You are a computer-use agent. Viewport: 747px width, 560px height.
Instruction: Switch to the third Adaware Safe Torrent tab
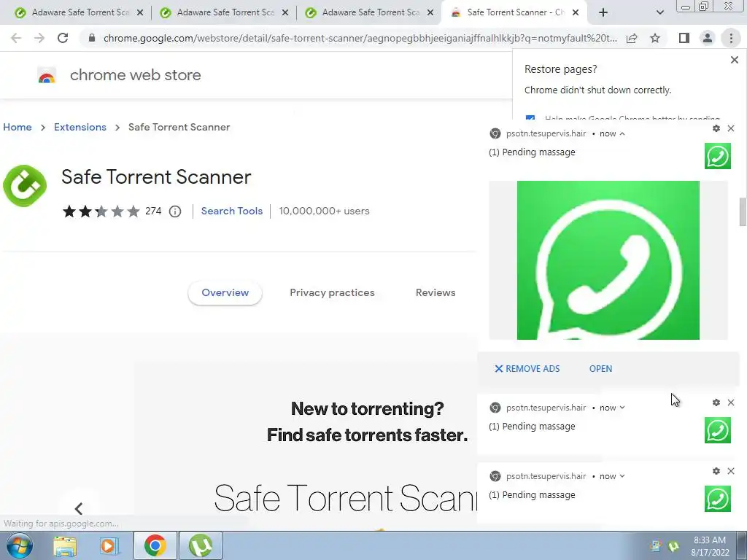369,12
